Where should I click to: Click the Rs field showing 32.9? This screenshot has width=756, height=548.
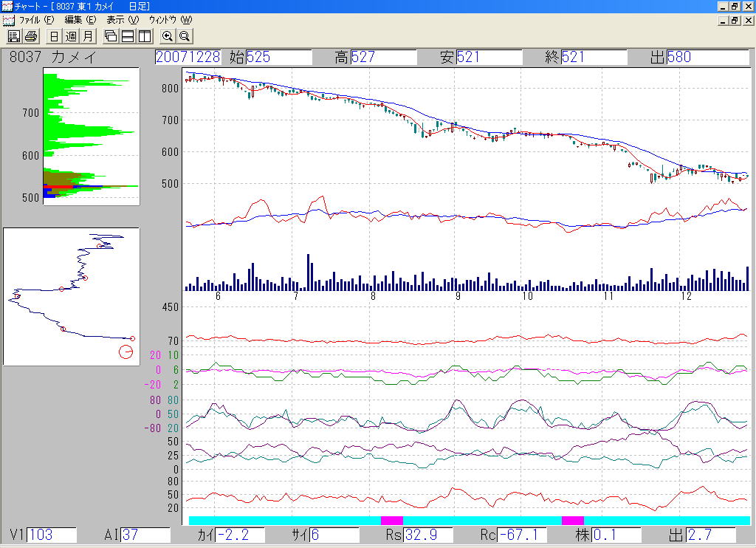[x=428, y=535]
